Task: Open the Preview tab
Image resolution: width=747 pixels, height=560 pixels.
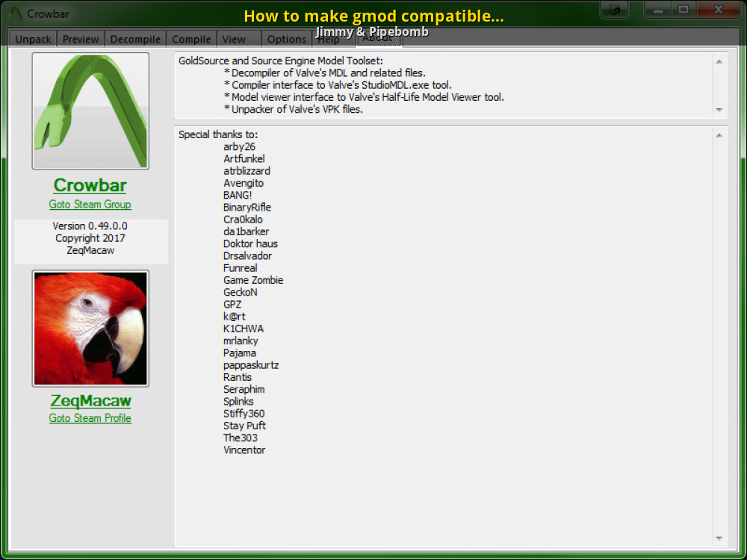Action: click(81, 40)
